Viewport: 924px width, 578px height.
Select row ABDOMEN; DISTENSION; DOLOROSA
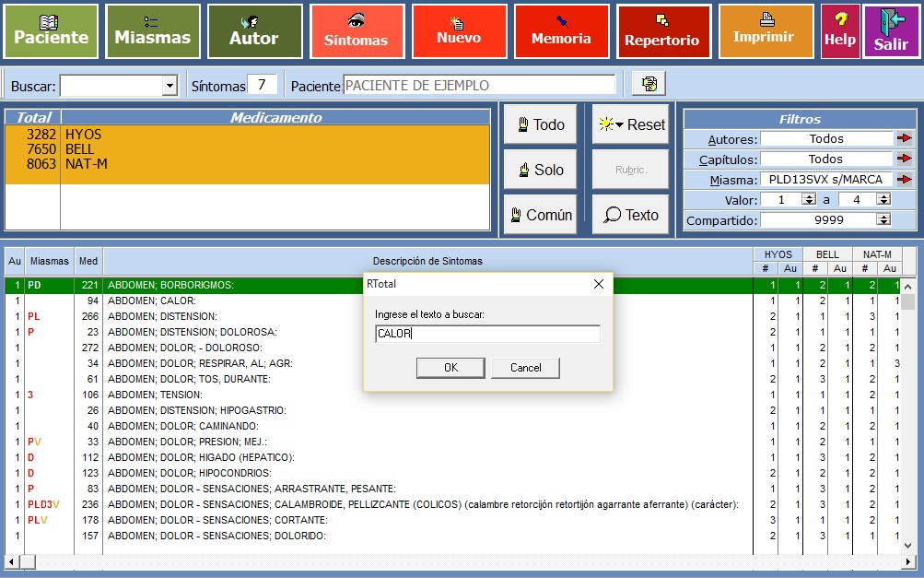452,332
